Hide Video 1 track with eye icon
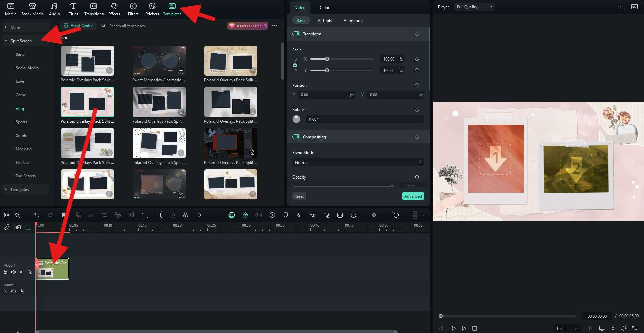The height and width of the screenshot is (333, 644). click(x=22, y=272)
